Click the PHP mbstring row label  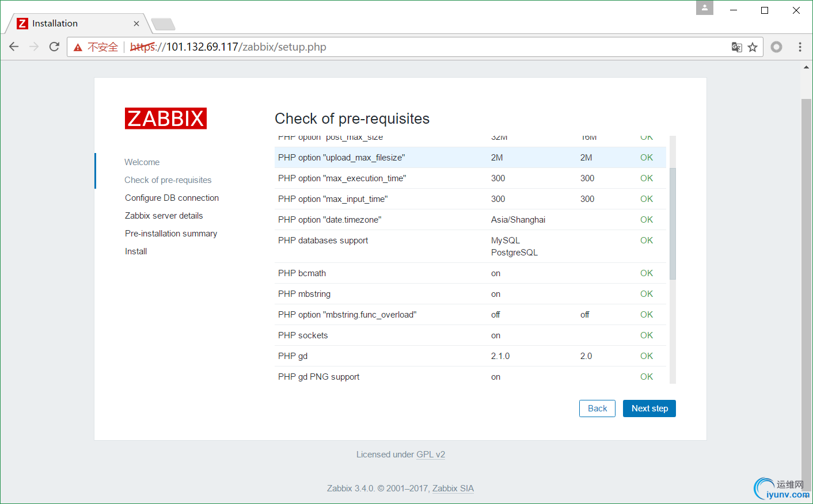coord(304,294)
